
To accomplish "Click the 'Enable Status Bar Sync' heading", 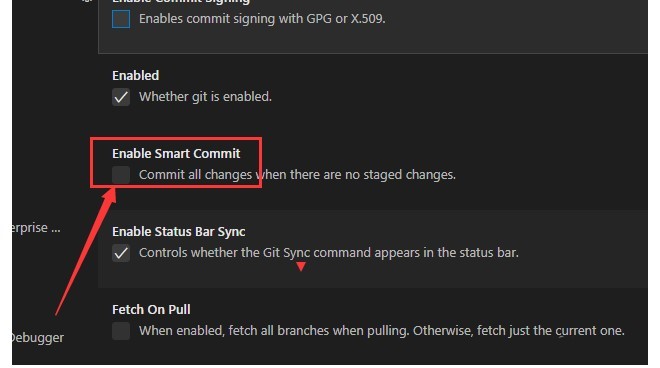I will click(178, 232).
